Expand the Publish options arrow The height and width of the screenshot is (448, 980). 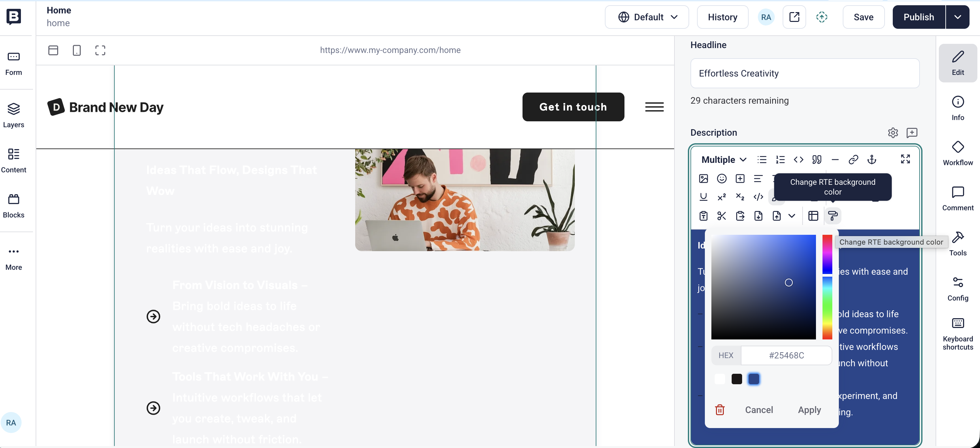click(957, 17)
